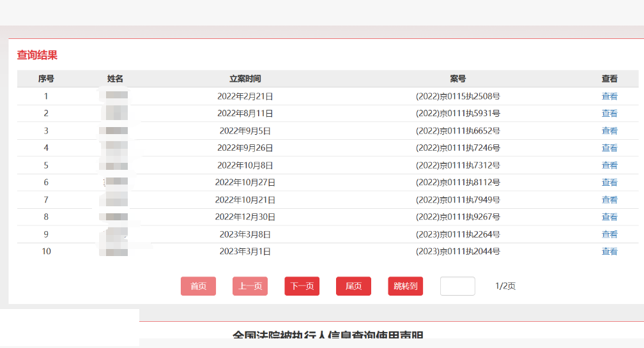
Task: Click 查看 for case (2023)京0111执2044号
Action: coord(609,252)
